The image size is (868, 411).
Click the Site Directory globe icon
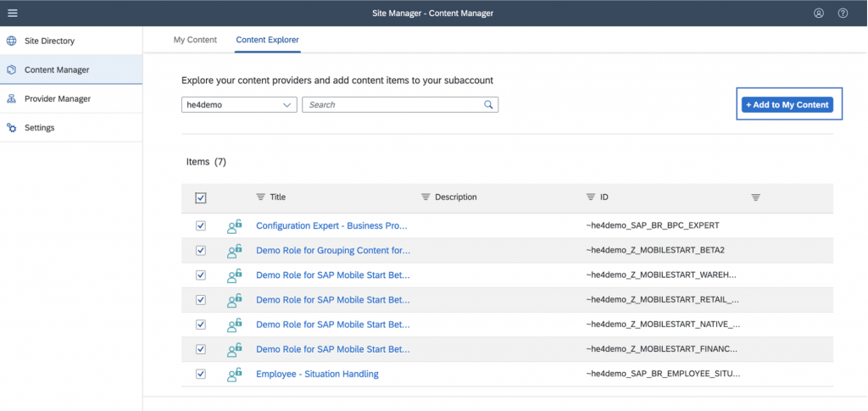click(12, 41)
